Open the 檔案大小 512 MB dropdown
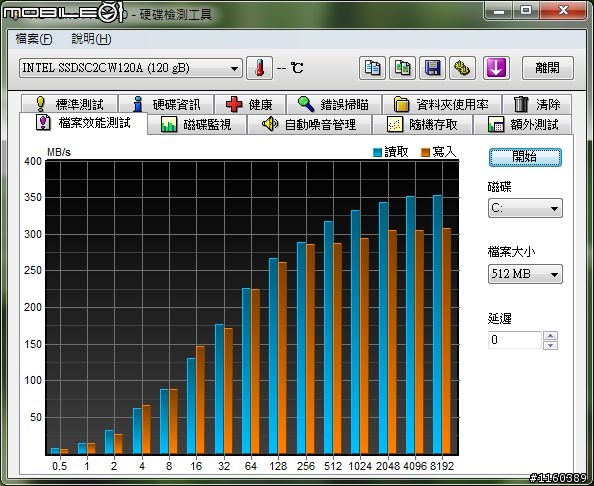The height and width of the screenshot is (486, 594). point(525,274)
